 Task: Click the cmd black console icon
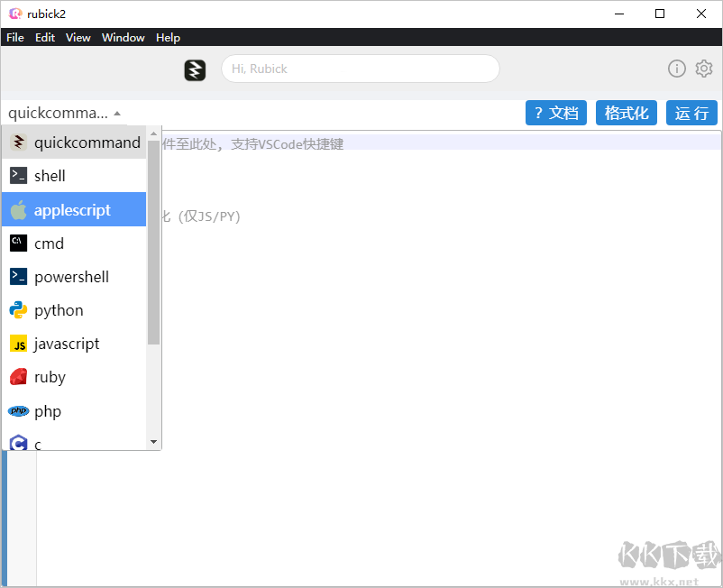(18, 243)
